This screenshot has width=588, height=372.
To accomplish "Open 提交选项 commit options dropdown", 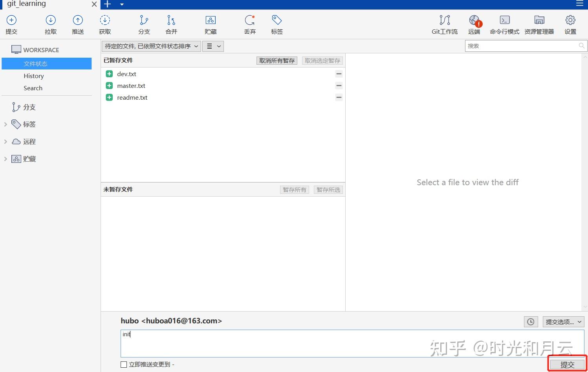I will coord(564,322).
